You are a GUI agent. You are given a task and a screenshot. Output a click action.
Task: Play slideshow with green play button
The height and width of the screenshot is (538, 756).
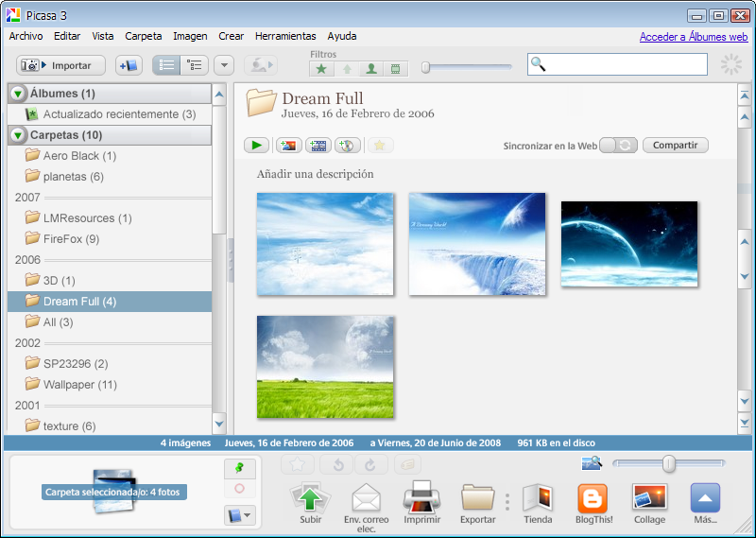click(x=256, y=145)
